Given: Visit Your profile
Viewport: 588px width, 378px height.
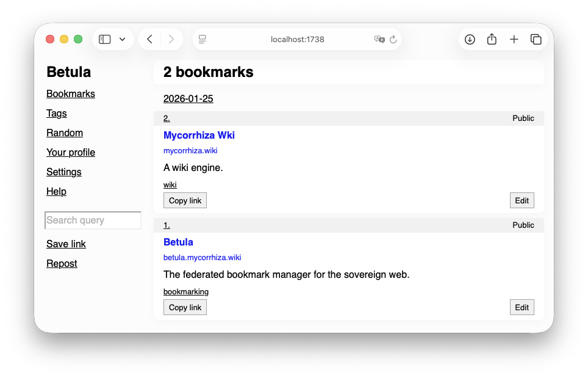Looking at the screenshot, I should pos(70,152).
